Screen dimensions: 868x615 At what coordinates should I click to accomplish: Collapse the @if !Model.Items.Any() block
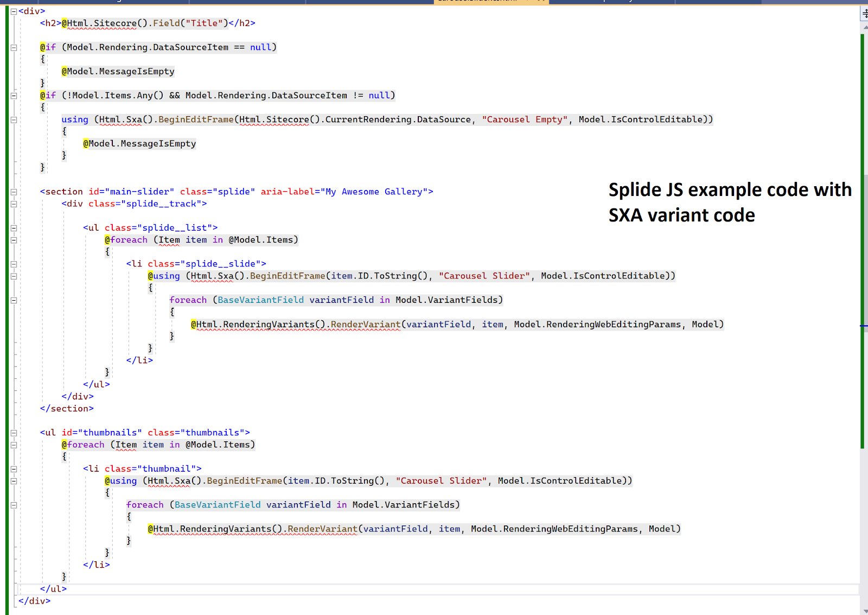click(x=14, y=96)
